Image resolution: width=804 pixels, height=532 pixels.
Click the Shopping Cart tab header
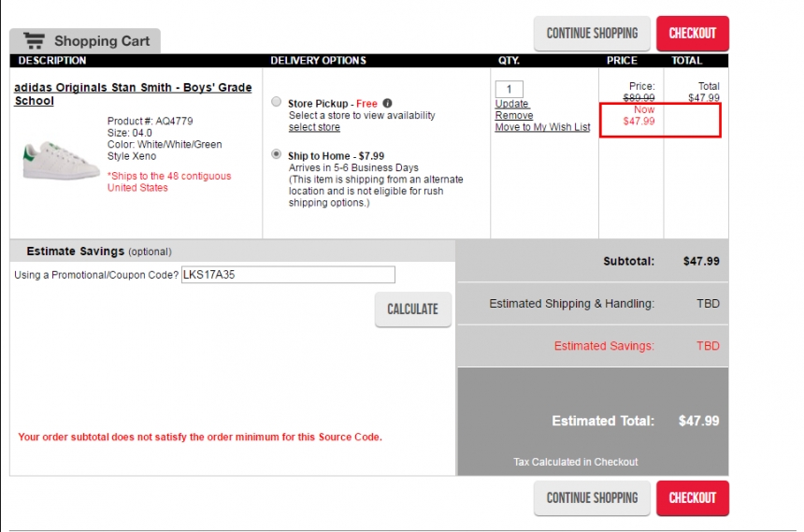click(85, 41)
